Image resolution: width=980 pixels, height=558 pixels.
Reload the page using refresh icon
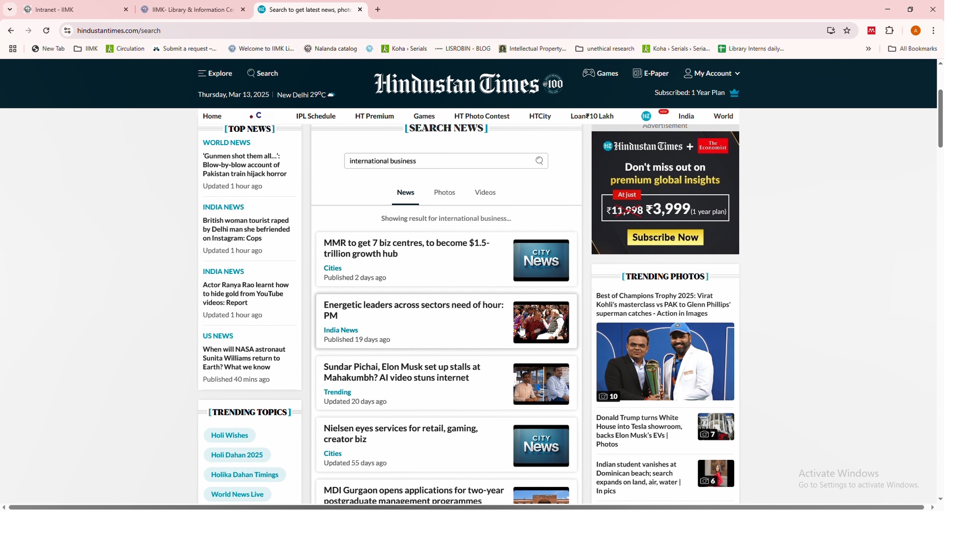pyautogui.click(x=46, y=31)
